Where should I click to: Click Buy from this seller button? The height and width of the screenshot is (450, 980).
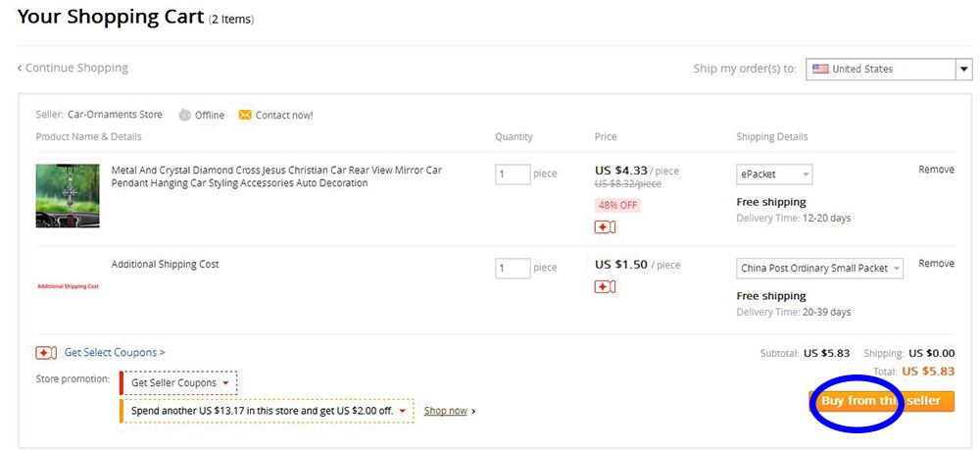tap(881, 401)
